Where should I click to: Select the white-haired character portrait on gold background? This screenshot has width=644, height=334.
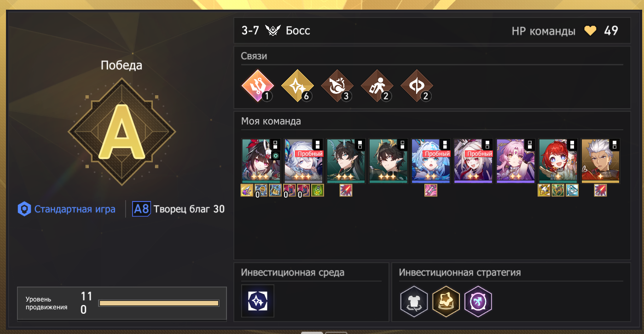coord(601,161)
